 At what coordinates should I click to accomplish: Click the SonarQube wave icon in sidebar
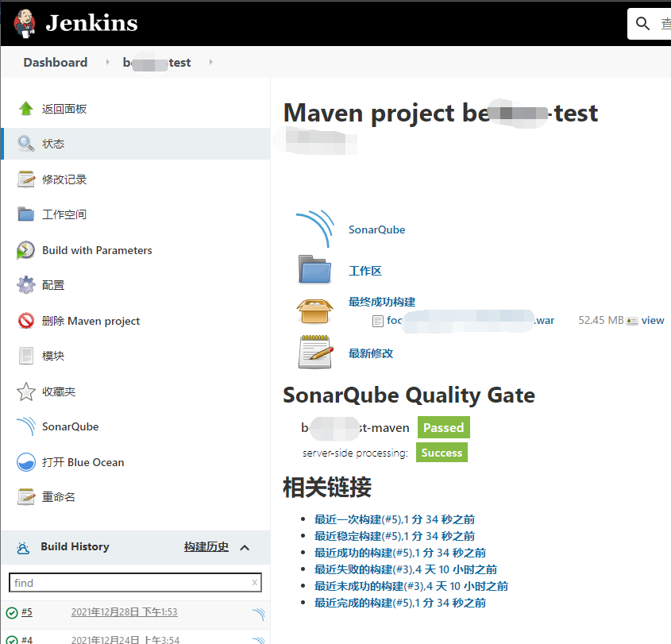coord(26,426)
